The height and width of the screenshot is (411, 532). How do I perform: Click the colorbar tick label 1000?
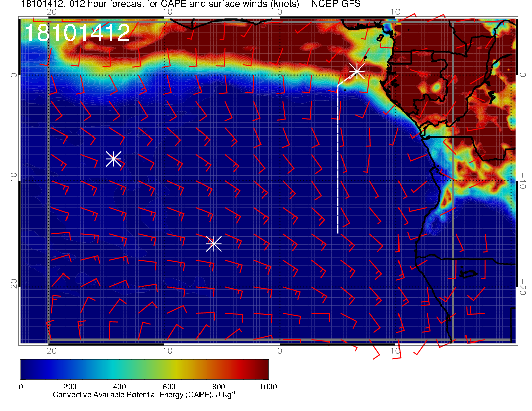pyautogui.click(x=268, y=387)
